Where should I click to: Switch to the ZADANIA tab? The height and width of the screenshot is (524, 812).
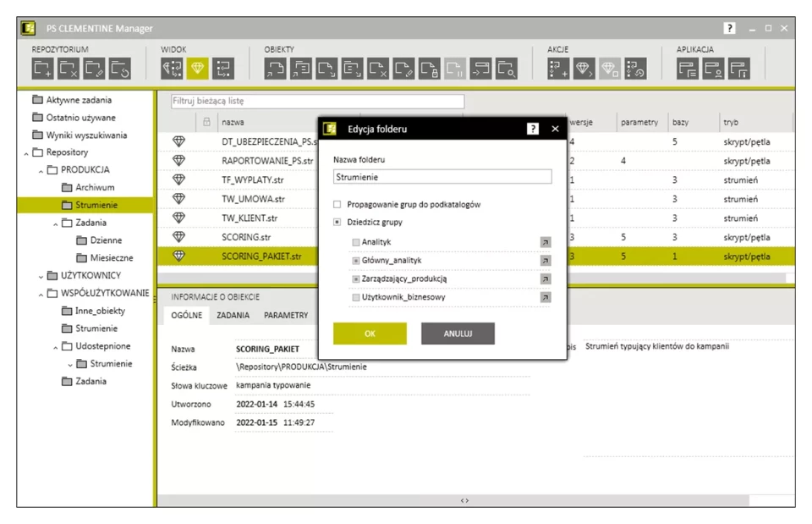233,315
